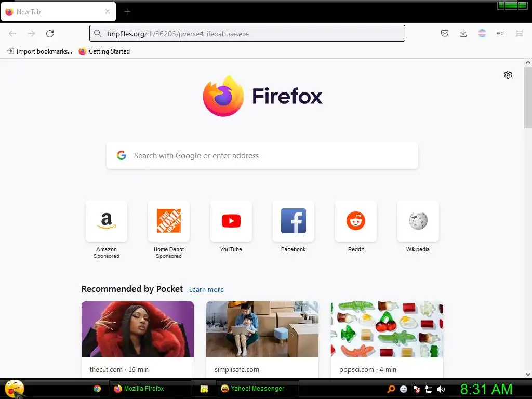Open new tab personalize gear icon

click(x=508, y=75)
